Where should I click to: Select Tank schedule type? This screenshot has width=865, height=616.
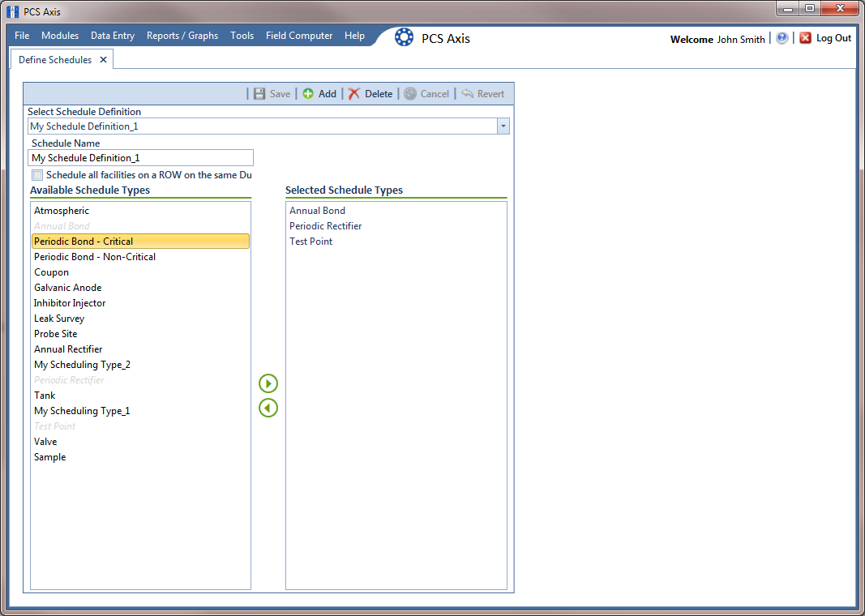point(141,396)
